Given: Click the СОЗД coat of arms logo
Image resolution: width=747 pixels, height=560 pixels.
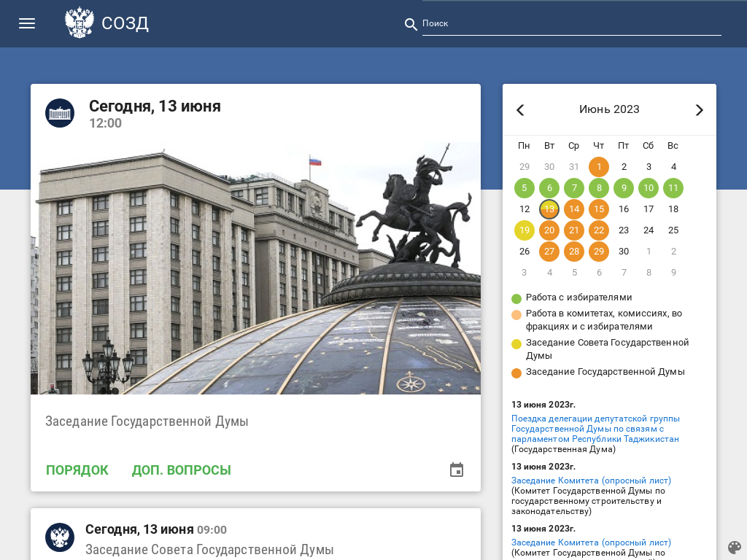Looking at the screenshot, I should point(79,23).
